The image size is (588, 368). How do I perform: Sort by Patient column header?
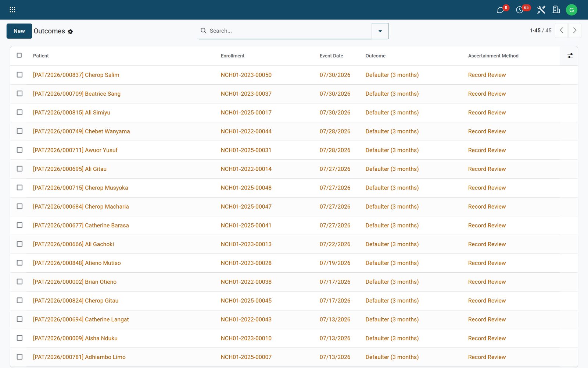[x=41, y=56]
